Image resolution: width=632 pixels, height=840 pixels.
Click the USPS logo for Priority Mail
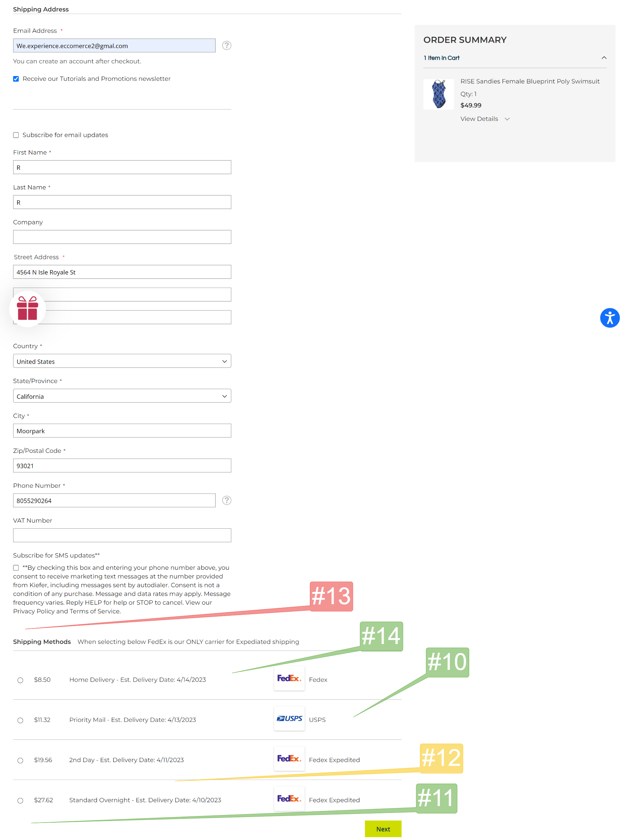click(x=289, y=719)
